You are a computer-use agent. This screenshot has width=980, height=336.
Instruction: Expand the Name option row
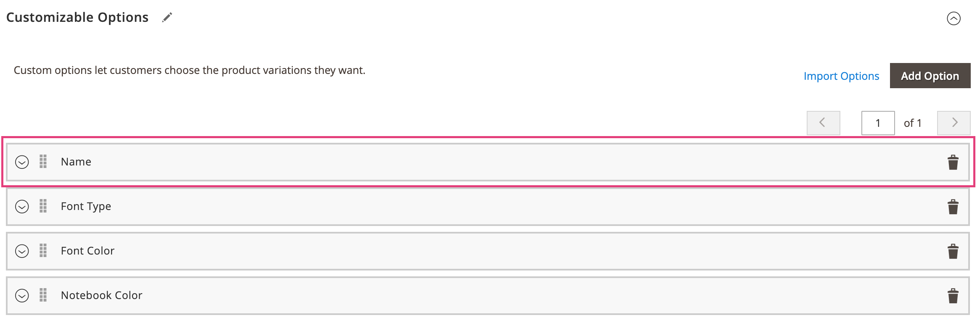click(x=22, y=162)
